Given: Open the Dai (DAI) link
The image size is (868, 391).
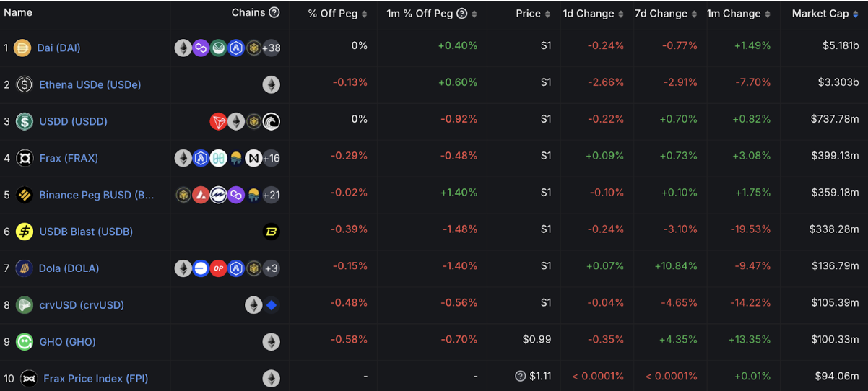Looking at the screenshot, I should point(58,48).
